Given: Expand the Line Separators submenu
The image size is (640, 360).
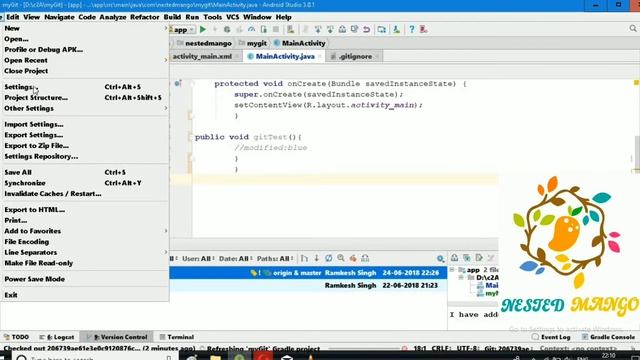Looking at the screenshot, I should click(84, 253).
